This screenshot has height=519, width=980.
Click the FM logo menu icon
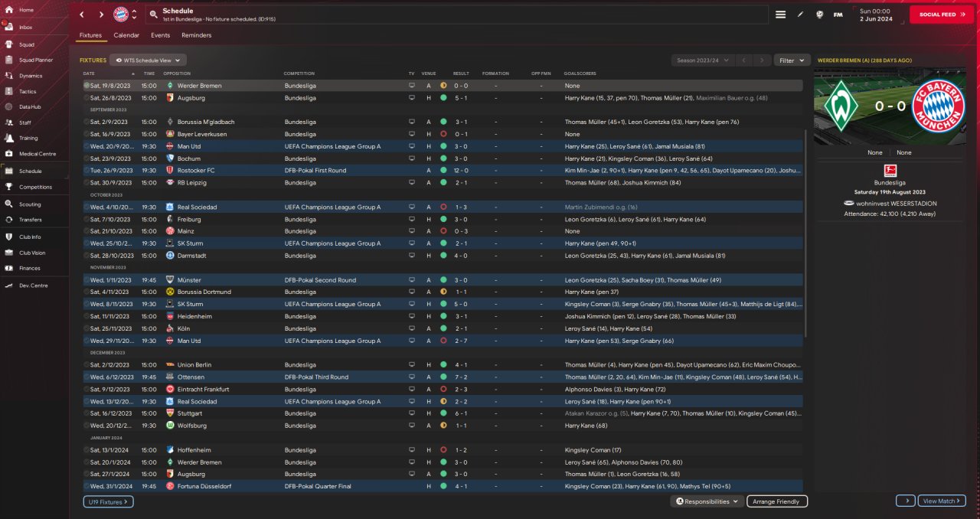click(x=838, y=15)
